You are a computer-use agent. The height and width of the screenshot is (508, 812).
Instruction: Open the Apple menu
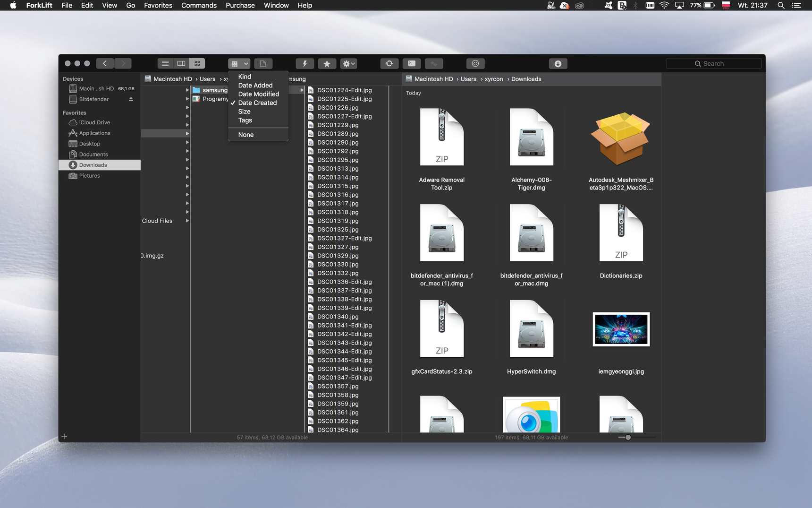pyautogui.click(x=13, y=5)
